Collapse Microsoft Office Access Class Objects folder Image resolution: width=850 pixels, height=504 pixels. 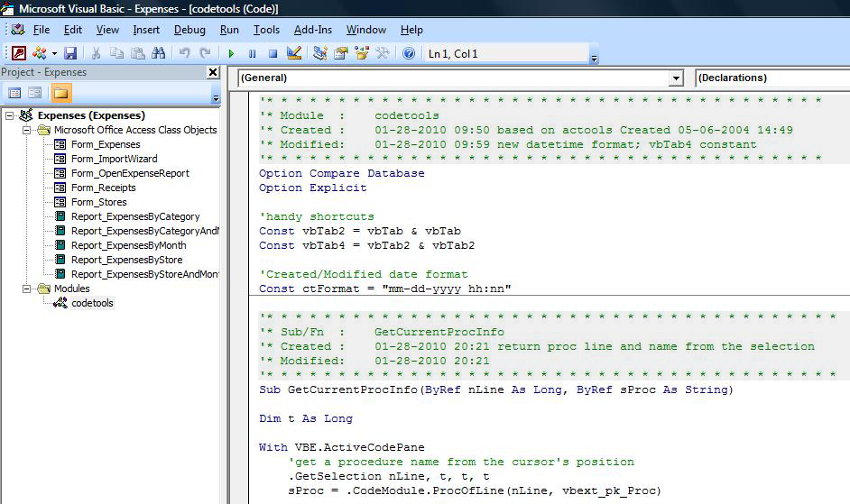tap(26, 130)
